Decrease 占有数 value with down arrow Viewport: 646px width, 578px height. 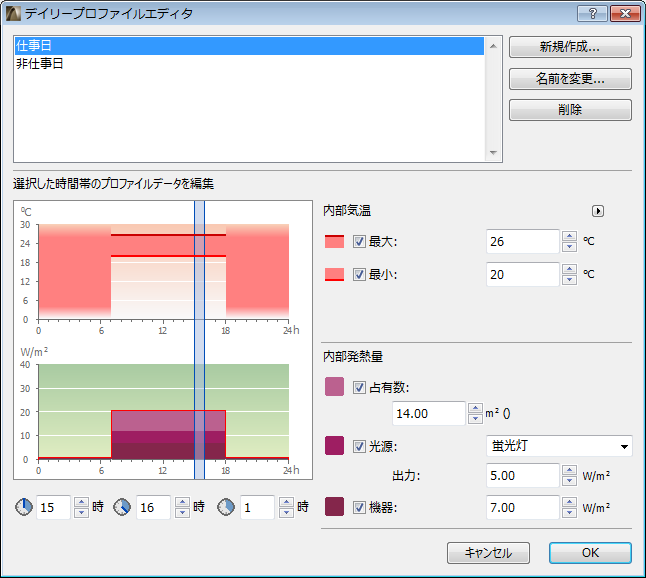click(475, 419)
